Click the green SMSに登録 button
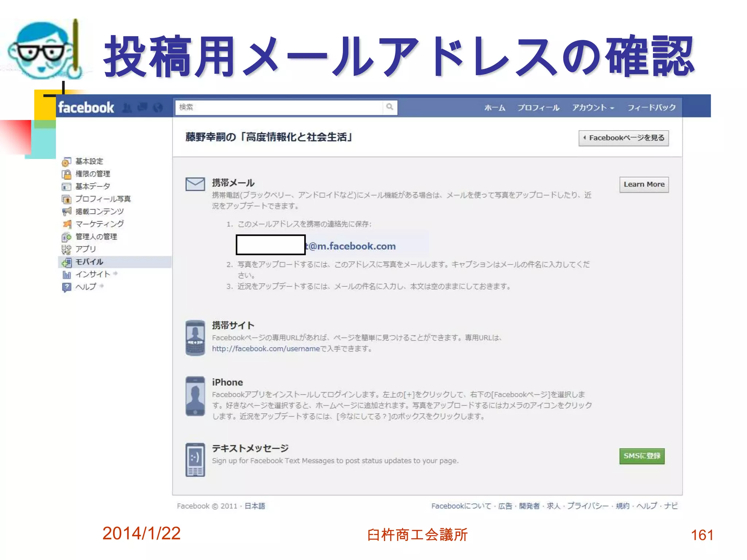Image resolution: width=747 pixels, height=560 pixels. click(642, 456)
